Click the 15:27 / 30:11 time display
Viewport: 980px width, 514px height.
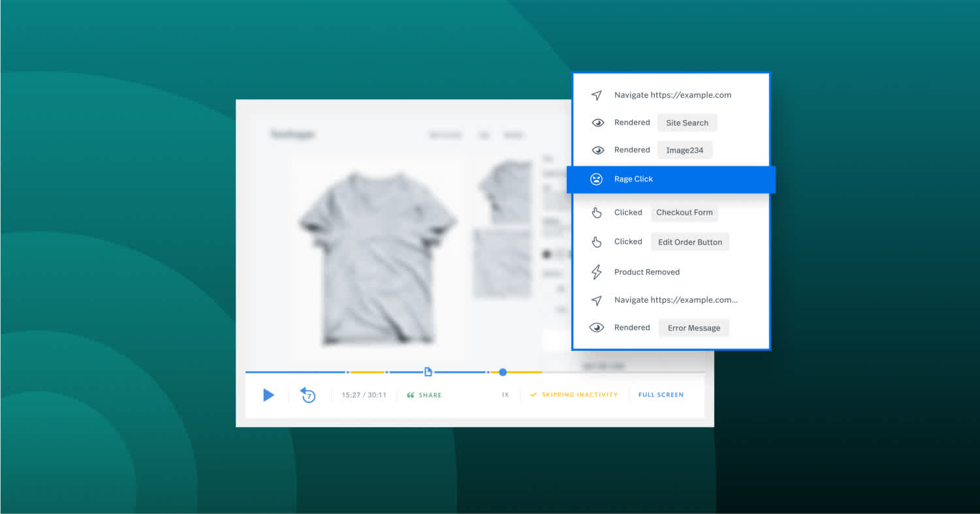click(x=364, y=395)
